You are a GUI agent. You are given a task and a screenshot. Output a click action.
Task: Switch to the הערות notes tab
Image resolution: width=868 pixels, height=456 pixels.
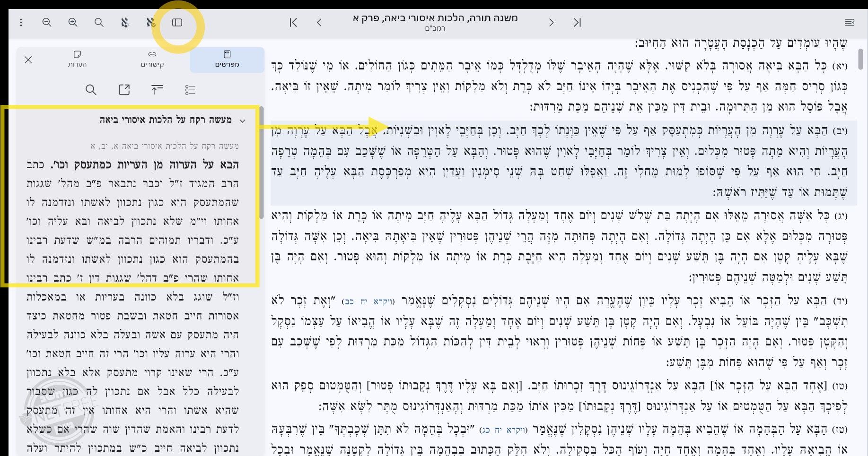tap(78, 60)
